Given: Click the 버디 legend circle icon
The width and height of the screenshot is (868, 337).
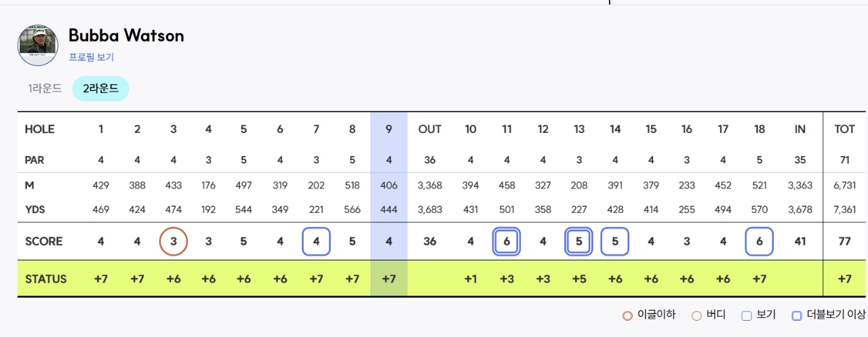Looking at the screenshot, I should [x=696, y=315].
